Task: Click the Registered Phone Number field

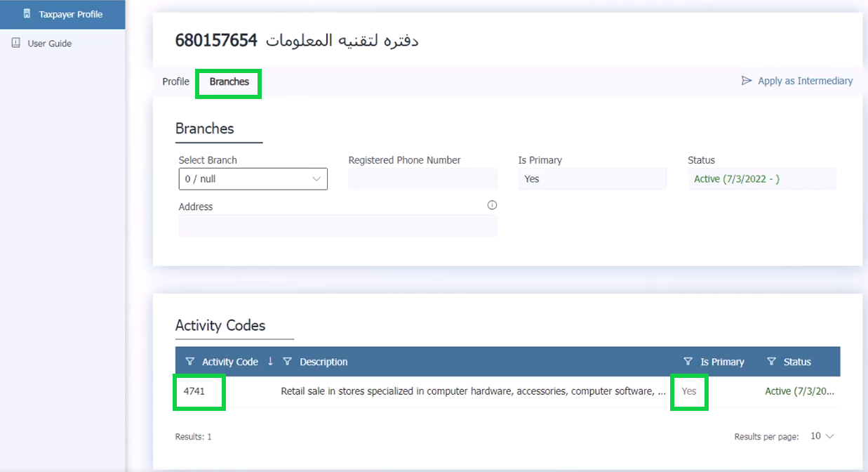Action: pos(422,179)
